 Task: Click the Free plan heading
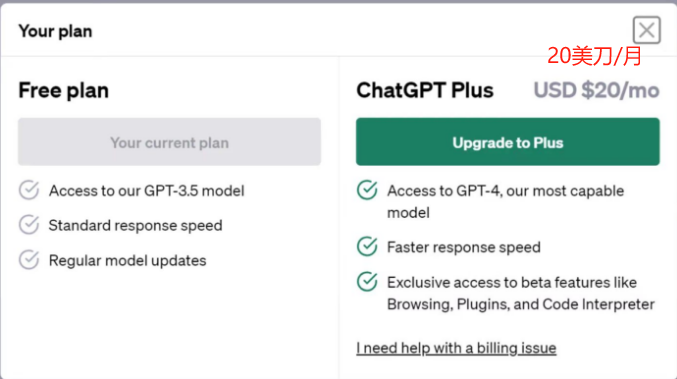63,90
